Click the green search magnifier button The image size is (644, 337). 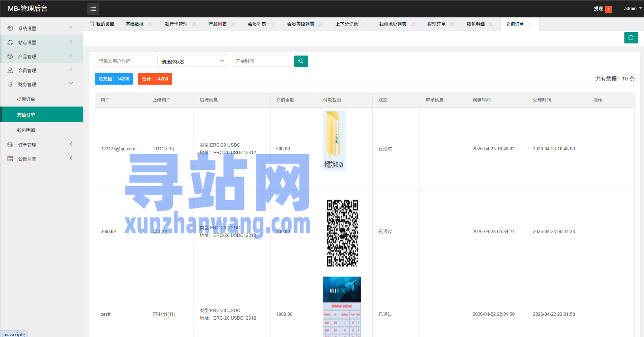coord(301,61)
